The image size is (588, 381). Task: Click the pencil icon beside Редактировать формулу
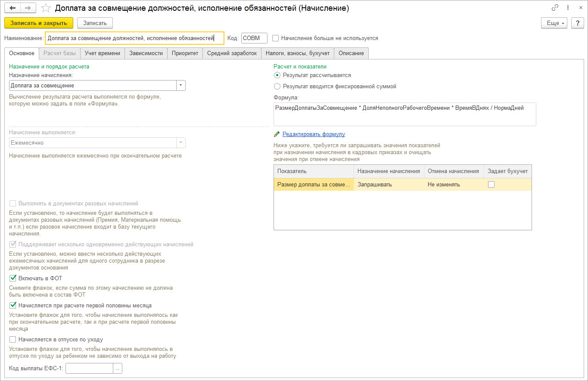click(277, 134)
